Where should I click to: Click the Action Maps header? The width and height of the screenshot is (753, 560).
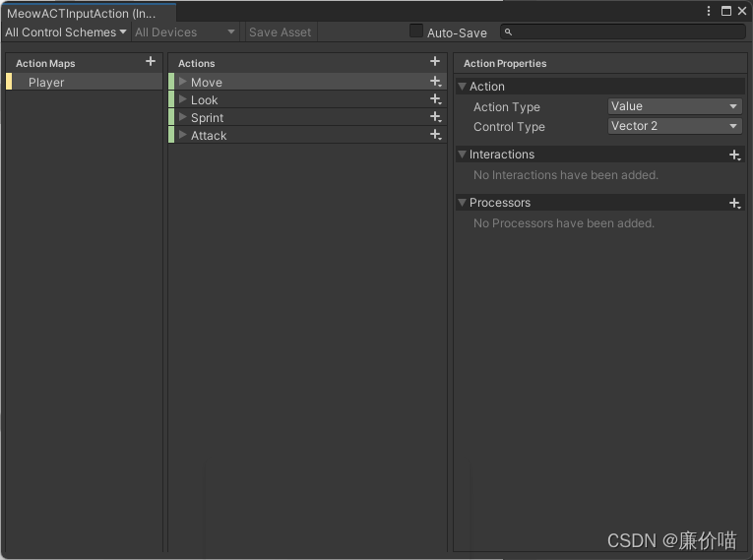[45, 63]
